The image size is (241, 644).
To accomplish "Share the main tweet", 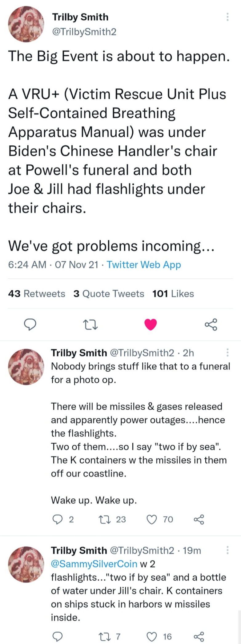I will pyautogui.click(x=211, y=324).
